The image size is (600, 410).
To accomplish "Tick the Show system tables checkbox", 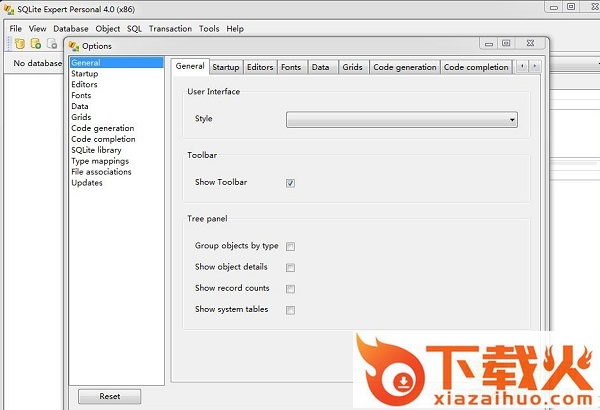I will point(290,310).
